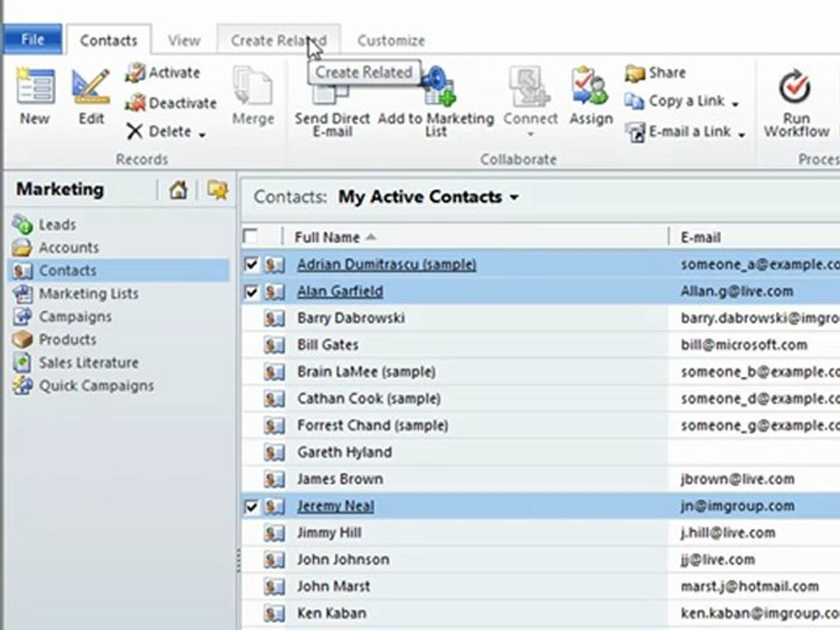Expand the Connect dropdown arrow

point(530,134)
